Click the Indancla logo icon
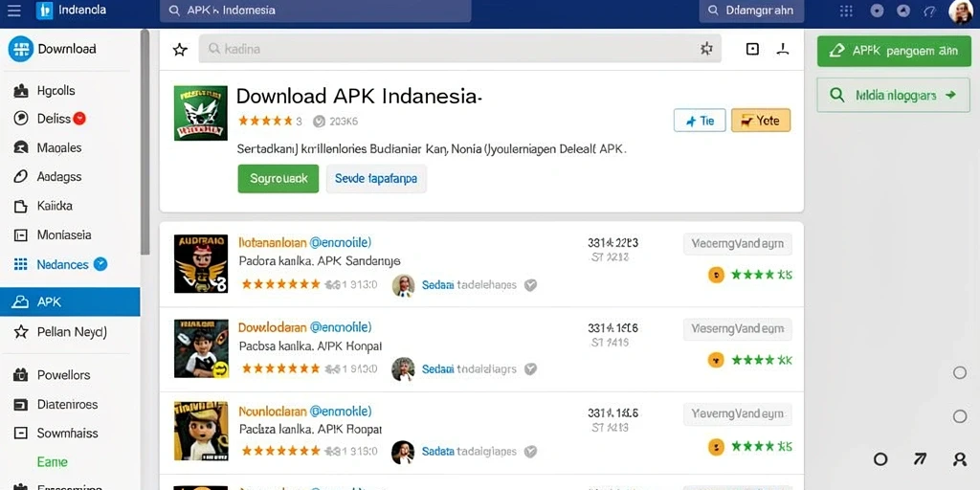 coord(44,11)
